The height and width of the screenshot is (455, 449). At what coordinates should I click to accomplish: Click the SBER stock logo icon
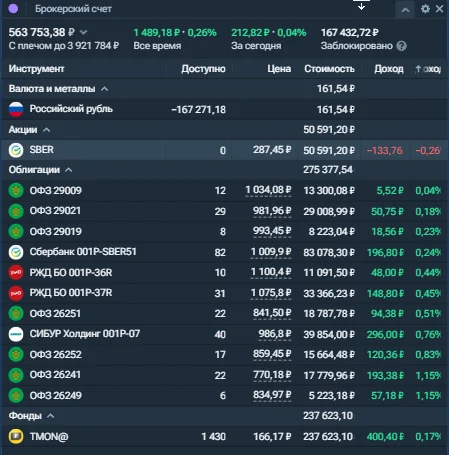coord(16,150)
